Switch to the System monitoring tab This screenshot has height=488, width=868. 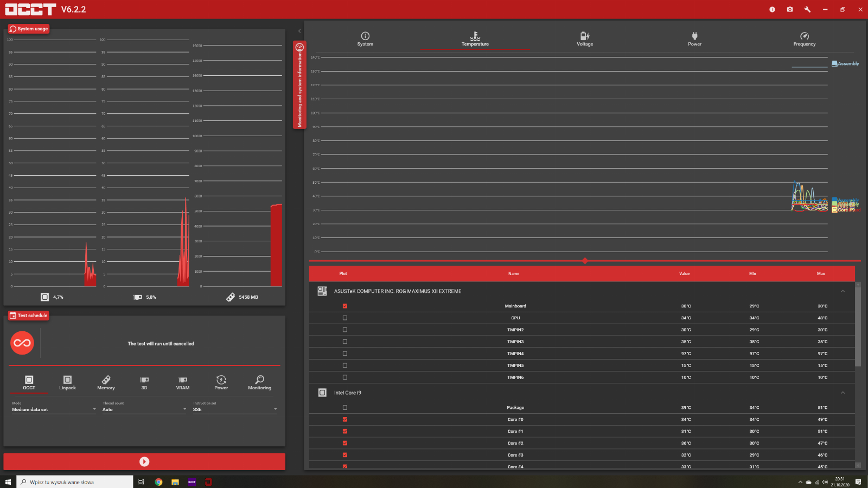point(365,39)
